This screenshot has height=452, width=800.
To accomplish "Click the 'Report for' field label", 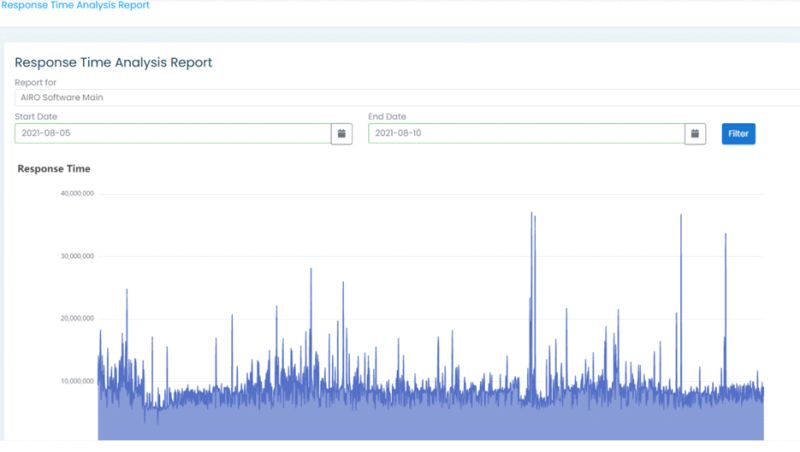I will pos(35,83).
